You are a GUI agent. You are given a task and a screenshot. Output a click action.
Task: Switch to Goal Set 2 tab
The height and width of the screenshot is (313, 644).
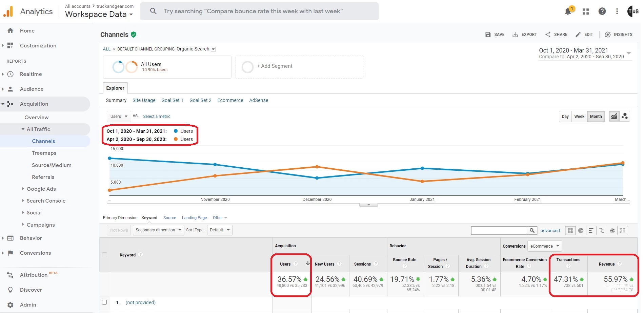[200, 100]
